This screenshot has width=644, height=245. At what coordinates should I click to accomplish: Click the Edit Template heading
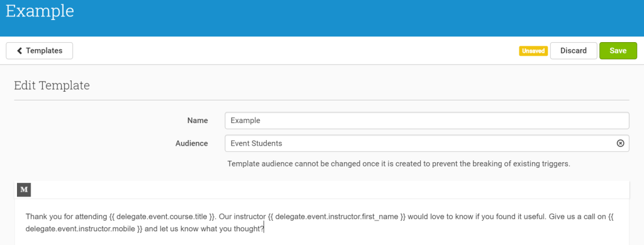click(x=52, y=85)
